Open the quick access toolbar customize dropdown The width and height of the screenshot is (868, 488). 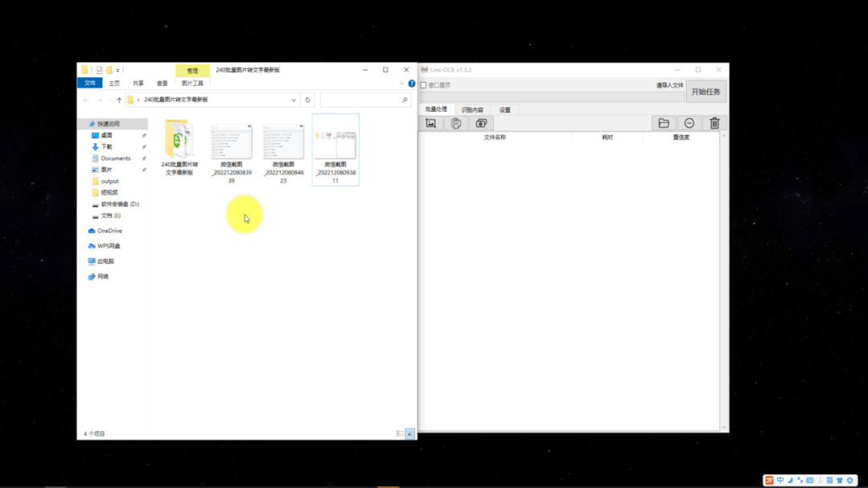point(117,70)
